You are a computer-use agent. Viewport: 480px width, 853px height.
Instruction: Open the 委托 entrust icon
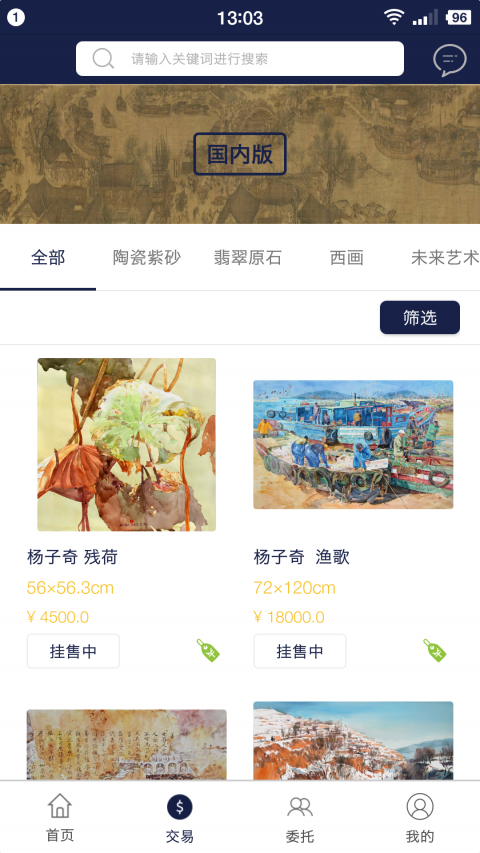[300, 806]
